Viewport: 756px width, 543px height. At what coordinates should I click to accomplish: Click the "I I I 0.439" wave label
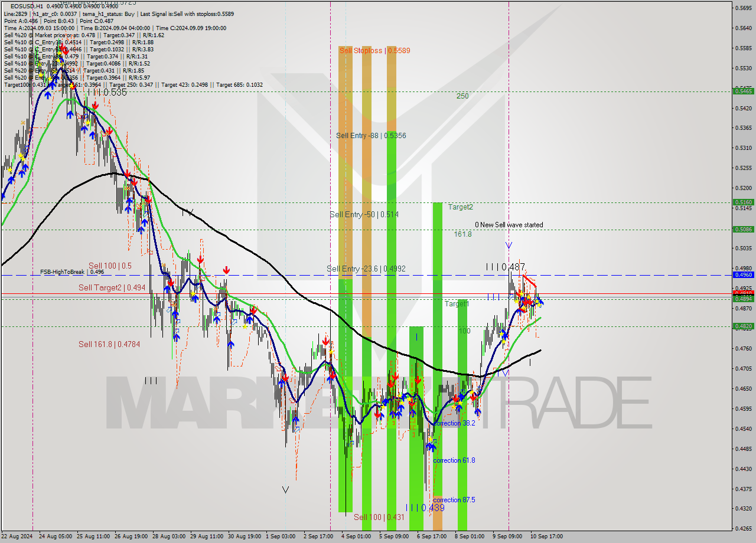click(425, 508)
